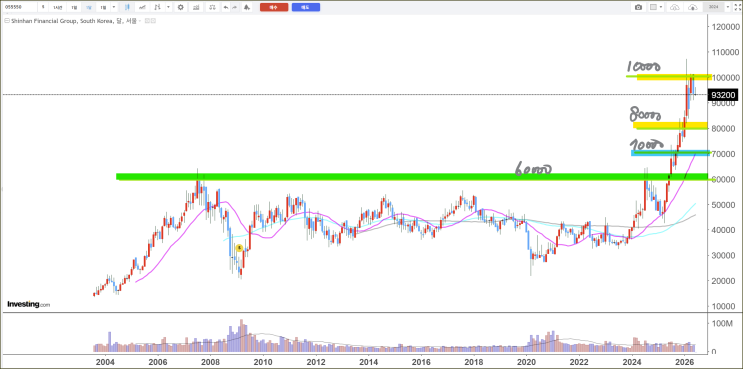Click the undo arrow in toolbar
Viewport: 743px width, 369px height.
coord(226,7)
